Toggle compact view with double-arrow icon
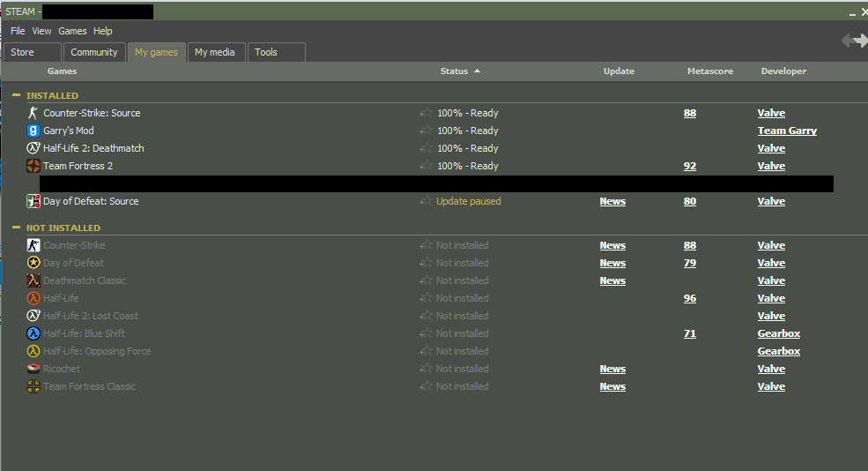 pos(855,41)
